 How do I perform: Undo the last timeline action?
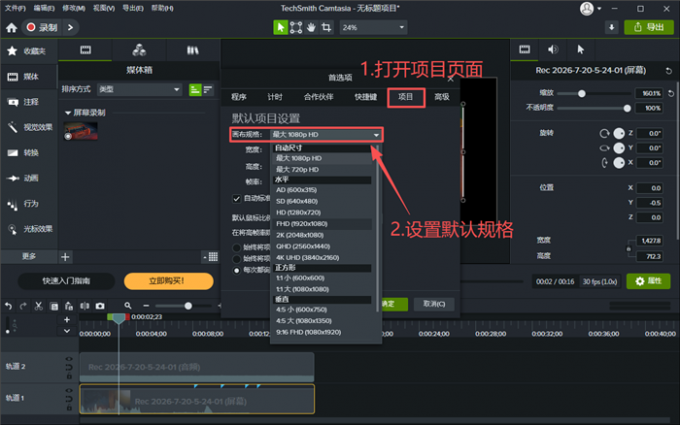[x=8, y=306]
